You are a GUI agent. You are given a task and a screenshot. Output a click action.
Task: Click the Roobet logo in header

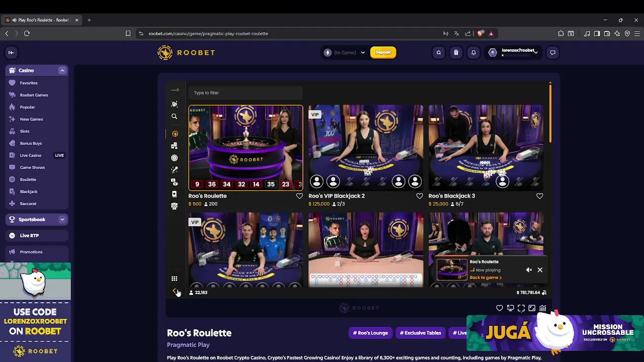(186, 52)
